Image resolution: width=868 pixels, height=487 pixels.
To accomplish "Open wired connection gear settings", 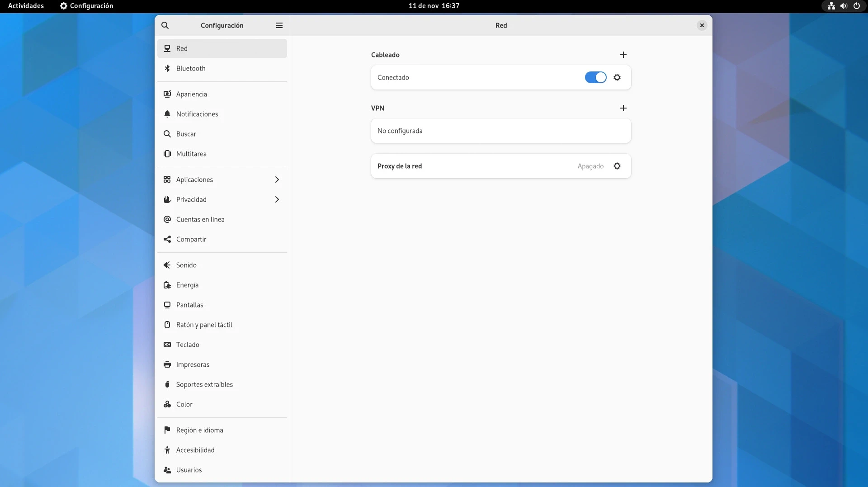I will [617, 77].
